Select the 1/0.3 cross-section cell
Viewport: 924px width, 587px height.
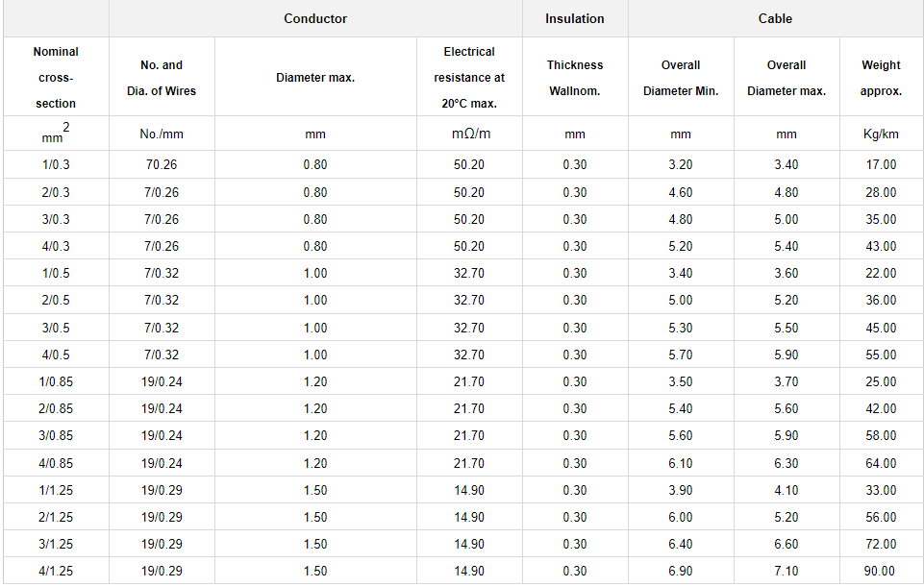click(56, 165)
